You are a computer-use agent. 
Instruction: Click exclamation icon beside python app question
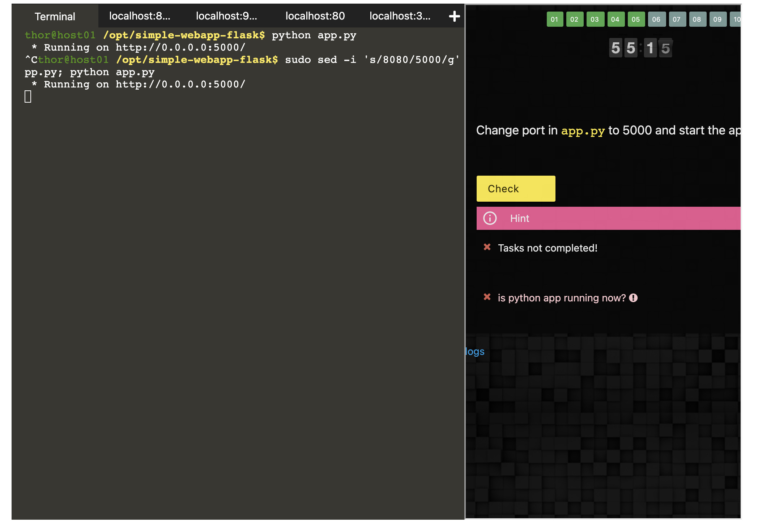[x=633, y=298]
